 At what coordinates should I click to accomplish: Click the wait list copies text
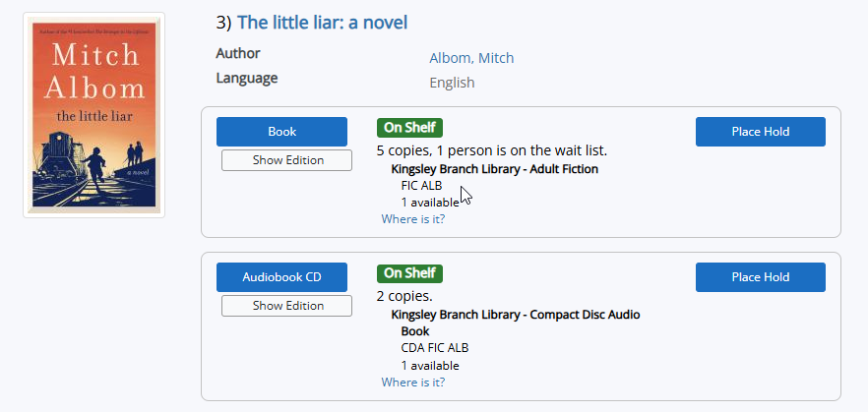coord(491,150)
